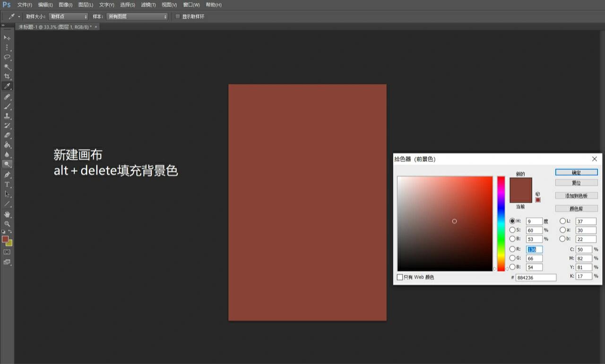The image size is (605, 364).
Task: Select the G green radio button
Action: point(512,258)
